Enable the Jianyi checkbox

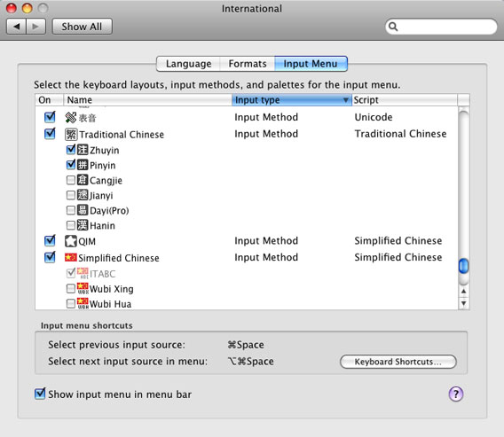tap(71, 195)
